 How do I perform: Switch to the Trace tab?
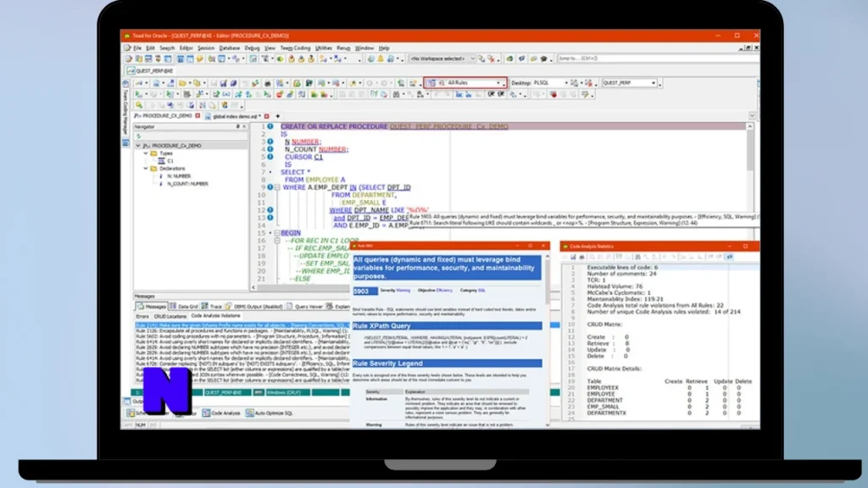click(212, 306)
